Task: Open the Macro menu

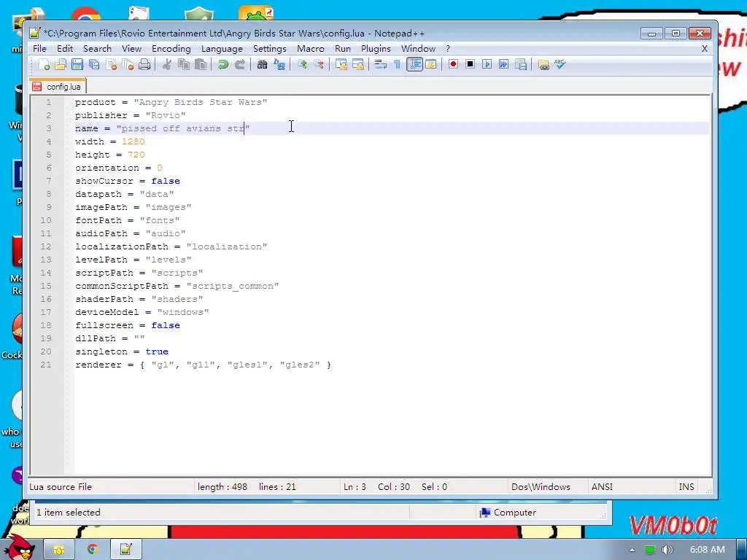Action: pos(311,49)
